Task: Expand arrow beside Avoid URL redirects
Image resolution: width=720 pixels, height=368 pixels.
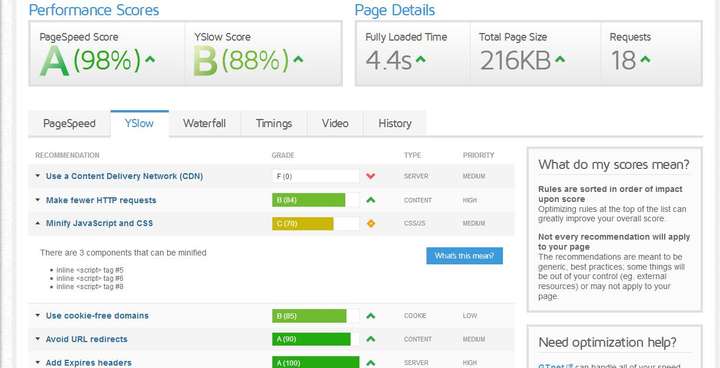Action: coord(38,339)
